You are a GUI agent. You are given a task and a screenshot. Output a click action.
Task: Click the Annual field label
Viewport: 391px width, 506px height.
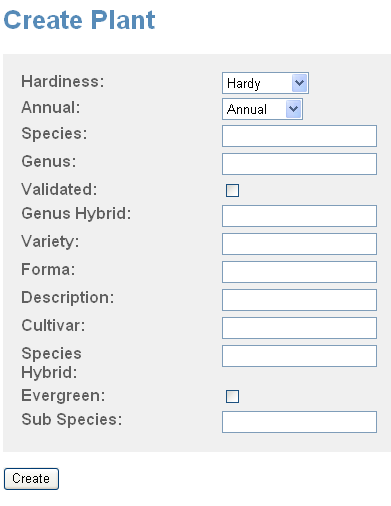pos(51,107)
